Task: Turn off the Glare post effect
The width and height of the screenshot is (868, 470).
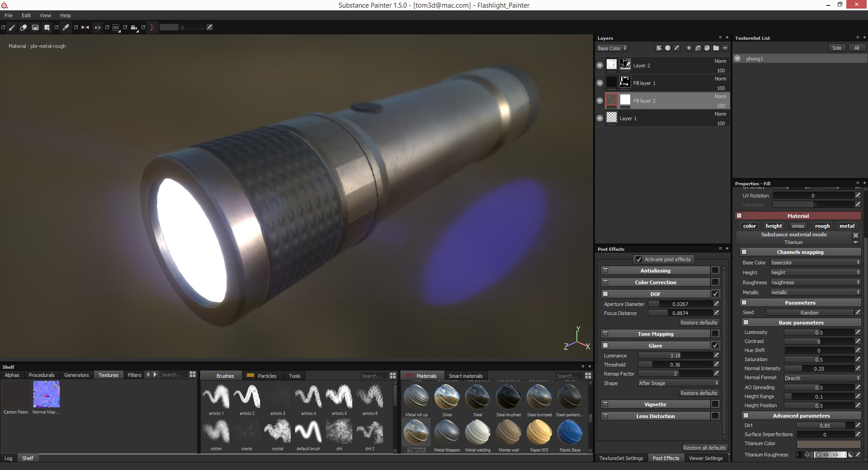Action: pos(715,345)
